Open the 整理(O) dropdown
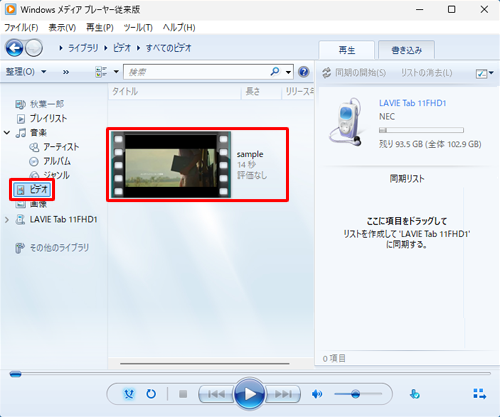Viewport: 500px width, 417px height. [26, 72]
